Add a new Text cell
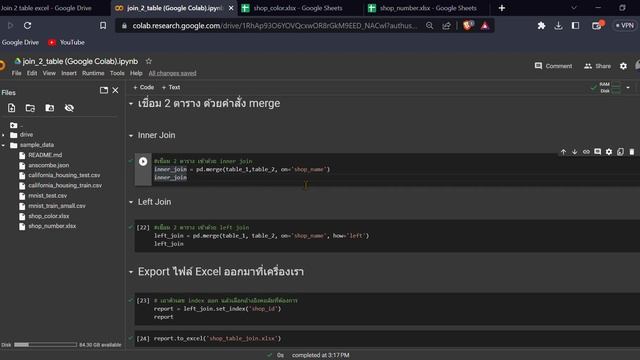 [171, 87]
